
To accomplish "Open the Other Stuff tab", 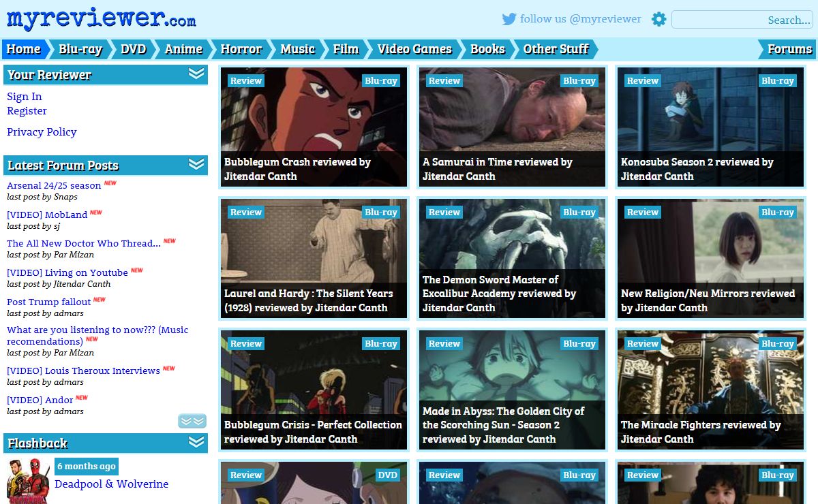I will pos(556,49).
